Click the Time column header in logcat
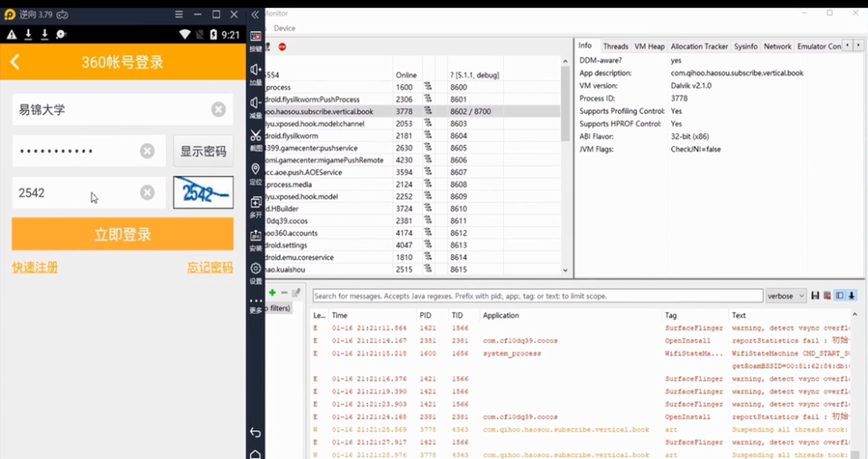 click(x=339, y=315)
